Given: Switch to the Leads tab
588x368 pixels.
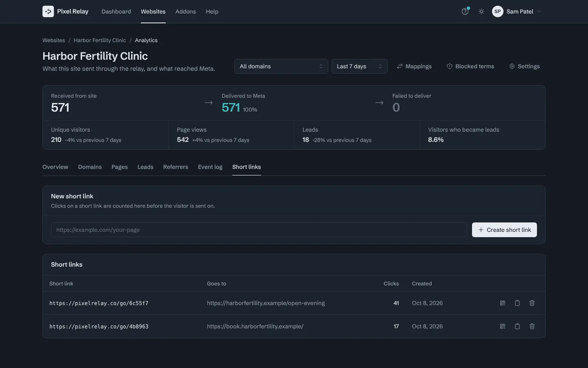Looking at the screenshot, I should pos(145,167).
